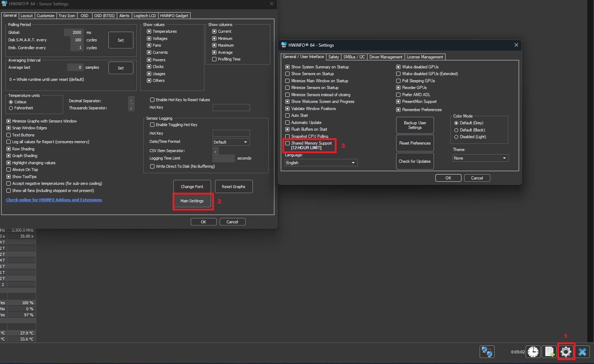
Task: Open the Theme dropdown
Action: (480, 158)
